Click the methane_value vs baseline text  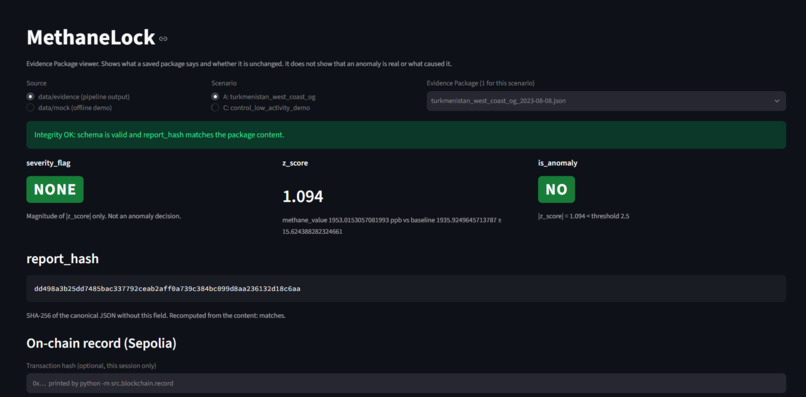392,226
